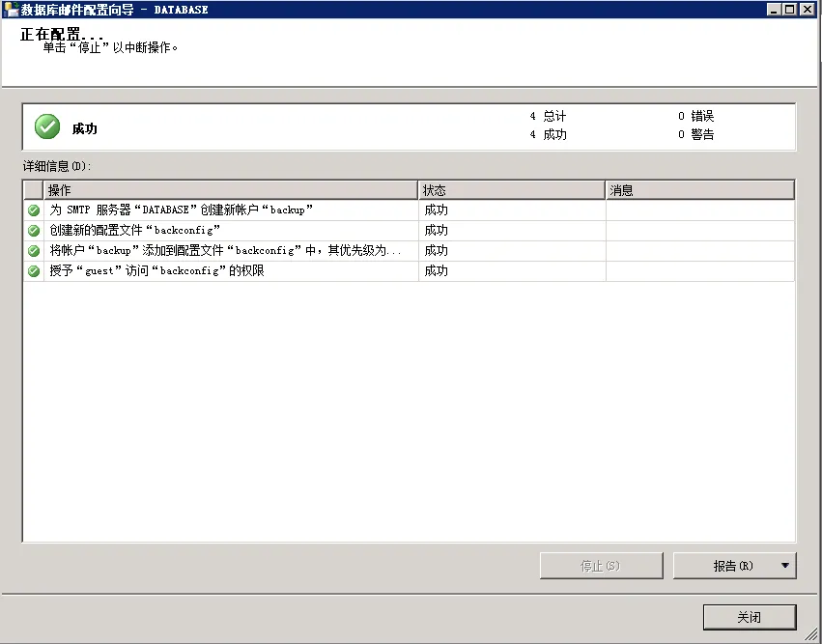Minimize the wizard window
Image resolution: width=822 pixels, height=644 pixels.
point(774,9)
